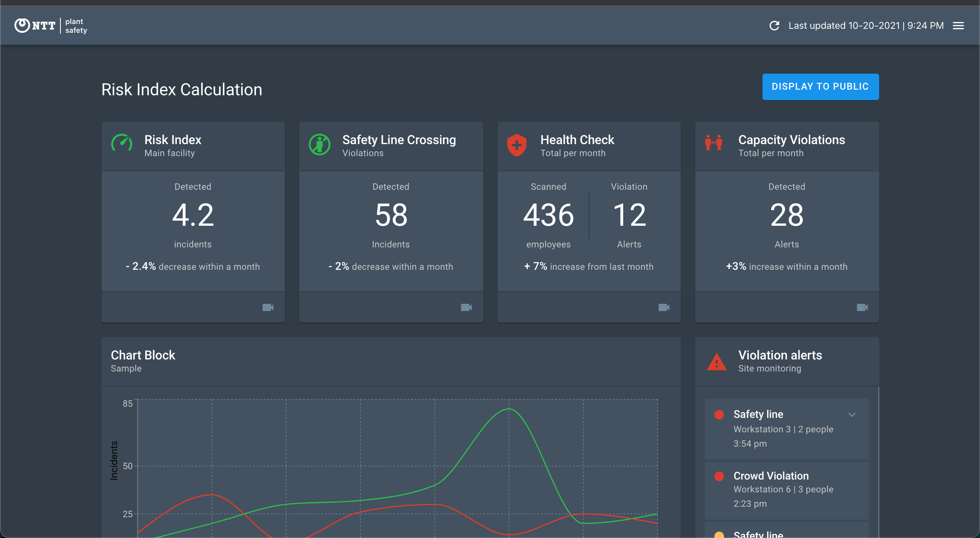This screenshot has height=538, width=980.
Task: Click the plant safety title text
Action: pos(76,26)
